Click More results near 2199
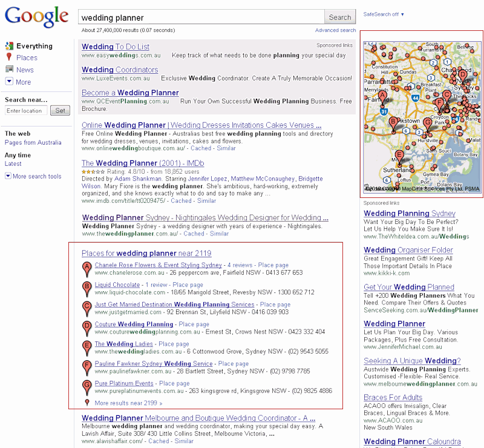The image size is (484, 448). pyautogui.click(x=128, y=403)
